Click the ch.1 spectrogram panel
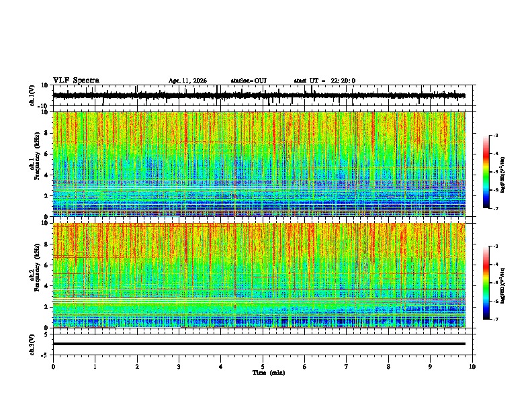Screen dimensions: 532x411 259,164
